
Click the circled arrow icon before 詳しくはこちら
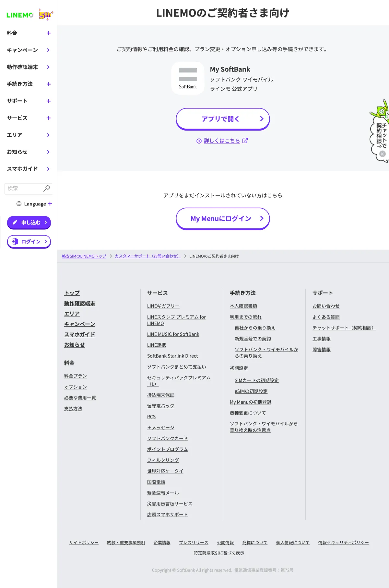[199, 141]
